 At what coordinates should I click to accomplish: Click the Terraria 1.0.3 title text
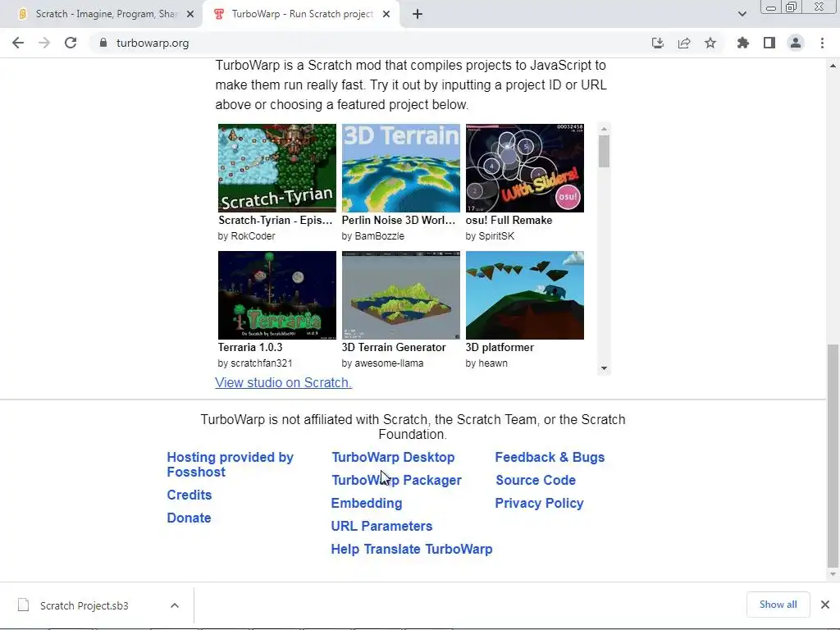pos(250,347)
